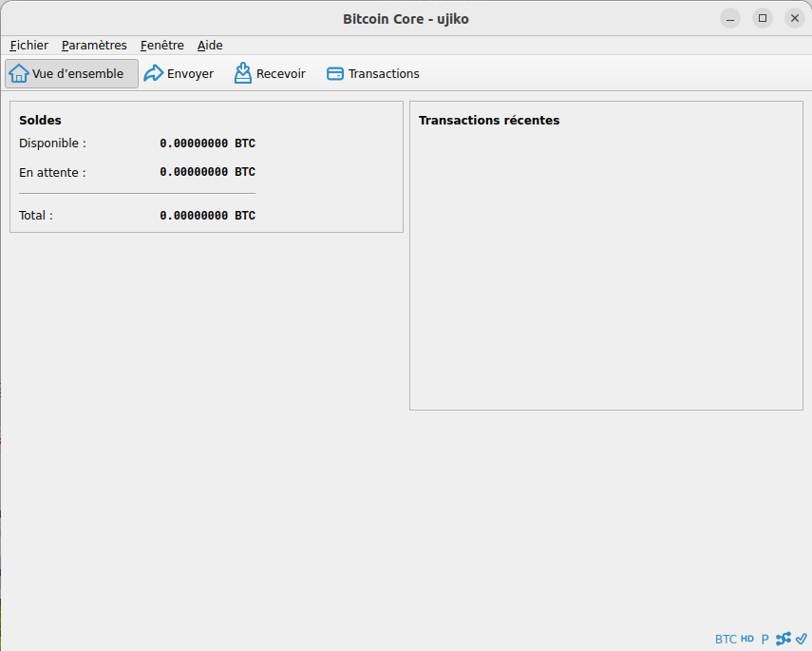Click the Total balance amount

point(208,215)
